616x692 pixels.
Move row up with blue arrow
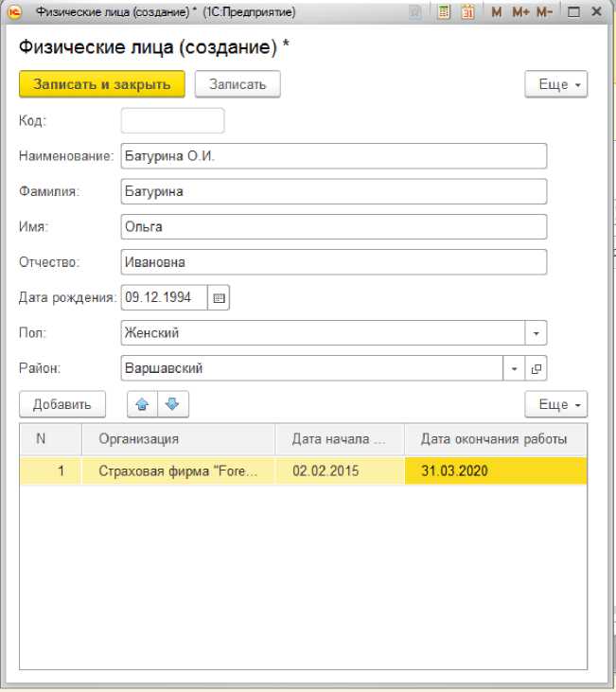point(142,404)
